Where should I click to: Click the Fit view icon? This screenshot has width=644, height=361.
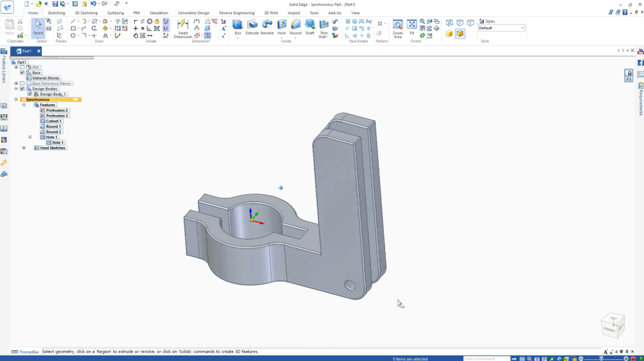click(411, 27)
